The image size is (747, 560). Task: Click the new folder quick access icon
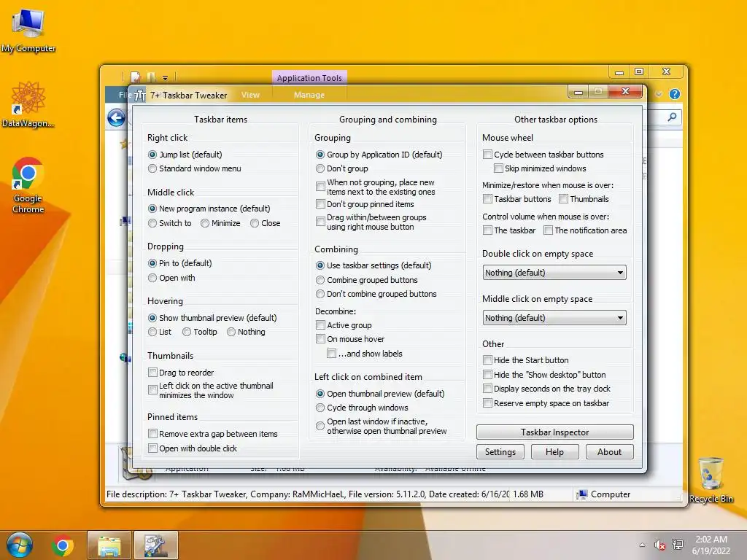[x=151, y=77]
